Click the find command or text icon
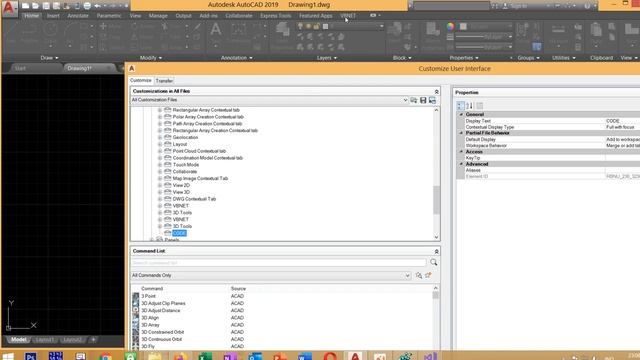This screenshot has width=640, height=360. point(419,276)
